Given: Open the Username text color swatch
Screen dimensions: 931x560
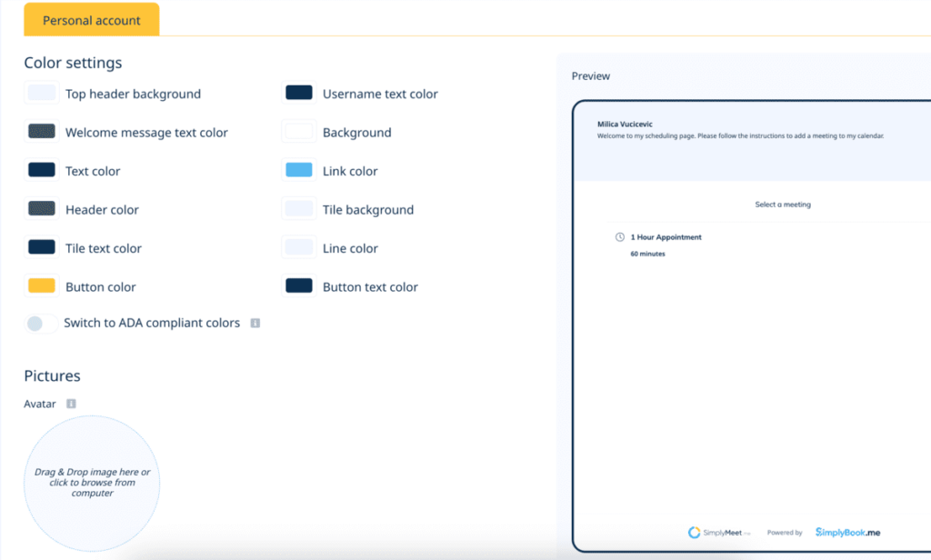Looking at the screenshot, I should pyautogui.click(x=298, y=93).
